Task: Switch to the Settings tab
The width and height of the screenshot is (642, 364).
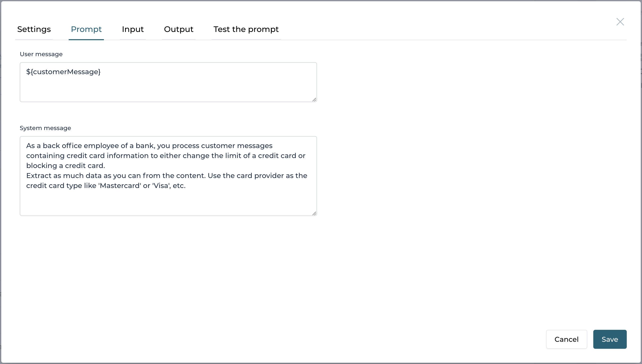Action: [34, 29]
